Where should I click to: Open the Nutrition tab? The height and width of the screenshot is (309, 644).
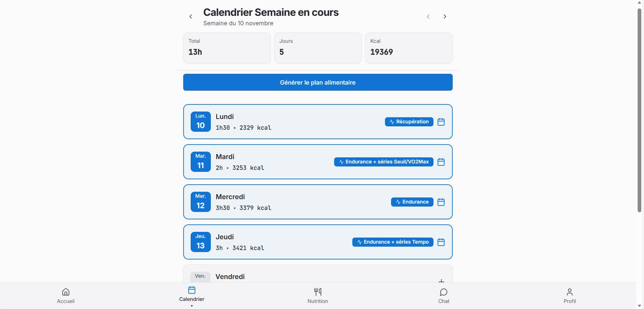pos(317,296)
